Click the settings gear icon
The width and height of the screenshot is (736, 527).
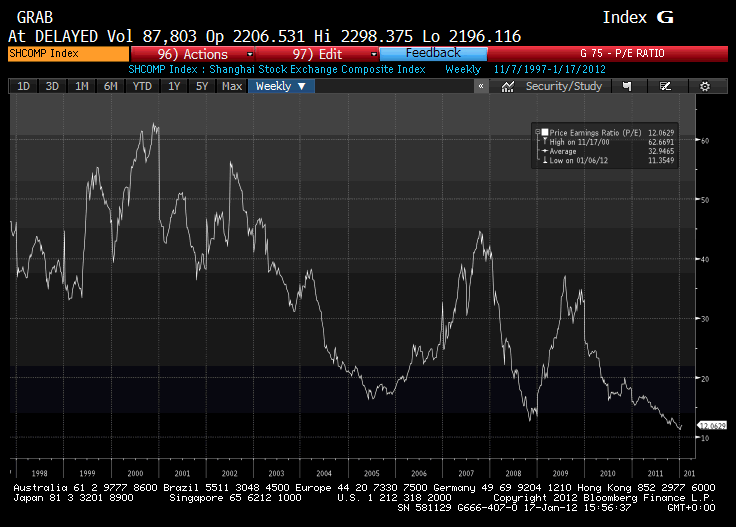(705, 86)
